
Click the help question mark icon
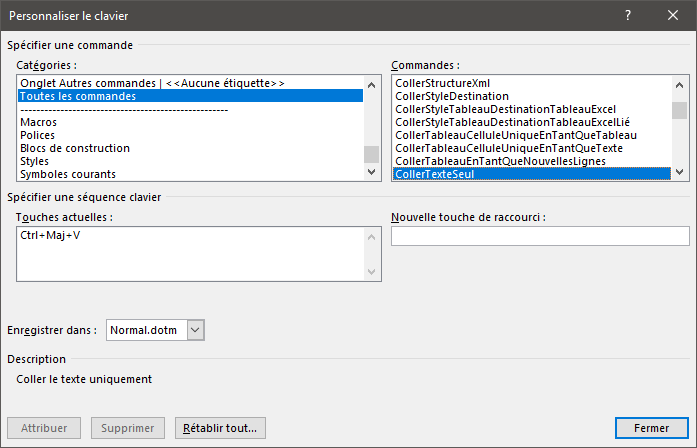(628, 16)
